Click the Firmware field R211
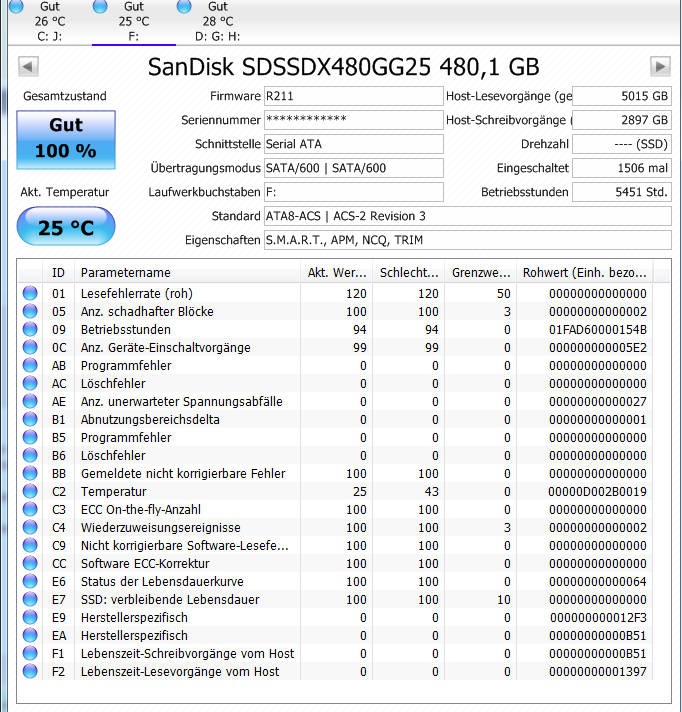Image resolution: width=682 pixels, height=712 pixels. point(354,96)
